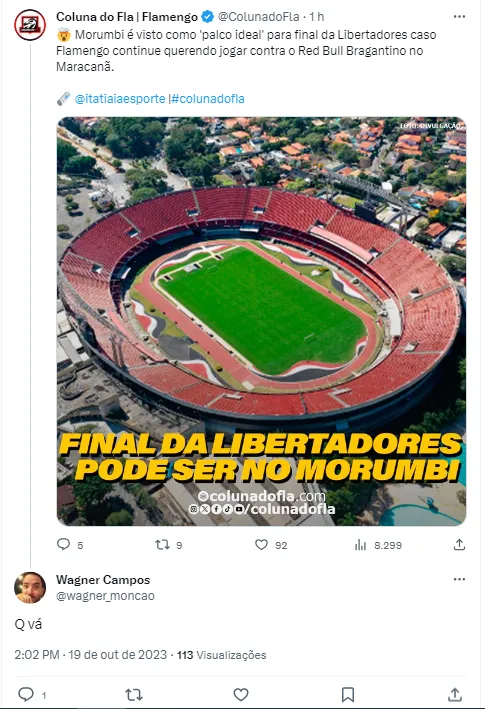Image resolution: width=485 pixels, height=709 pixels.
Task: Like Wagner Campos's reply
Action: (240, 694)
